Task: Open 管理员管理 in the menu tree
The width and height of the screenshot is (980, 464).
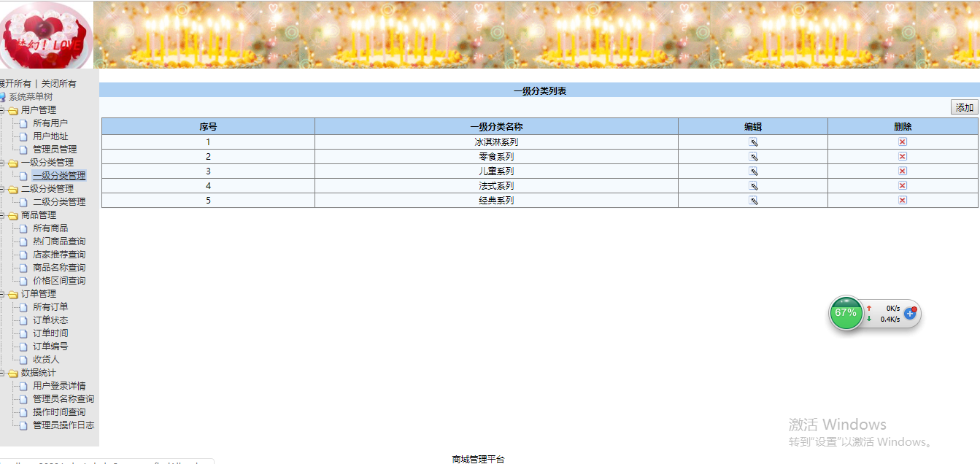Action: pos(55,150)
